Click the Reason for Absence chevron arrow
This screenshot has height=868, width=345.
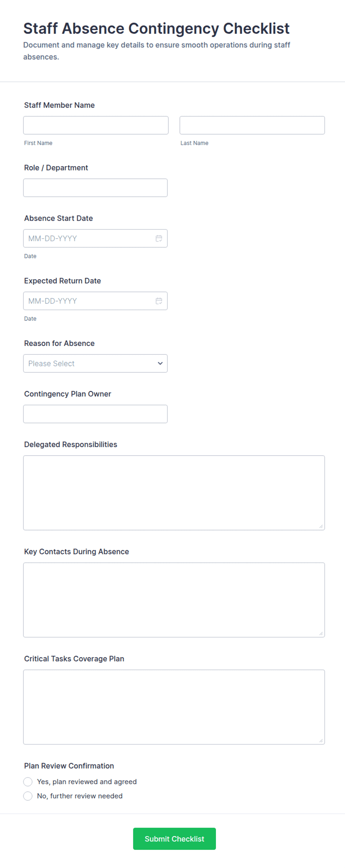click(160, 363)
